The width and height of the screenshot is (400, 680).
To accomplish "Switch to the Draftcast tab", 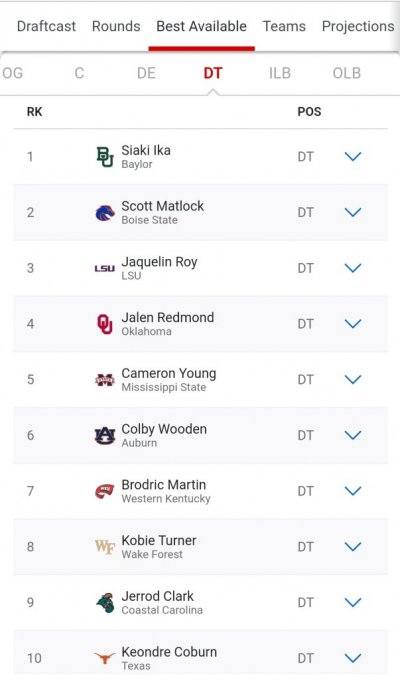I will (46, 26).
